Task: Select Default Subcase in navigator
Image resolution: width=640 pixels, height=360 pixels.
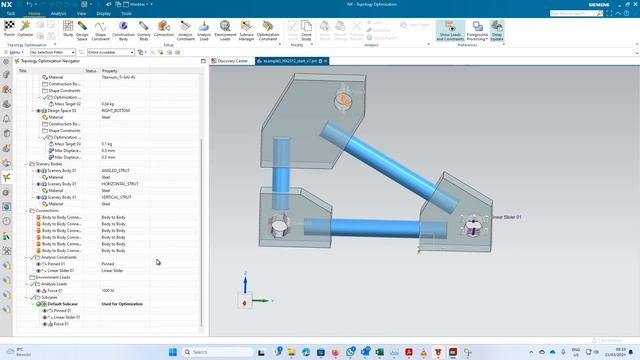Action: coord(62,304)
